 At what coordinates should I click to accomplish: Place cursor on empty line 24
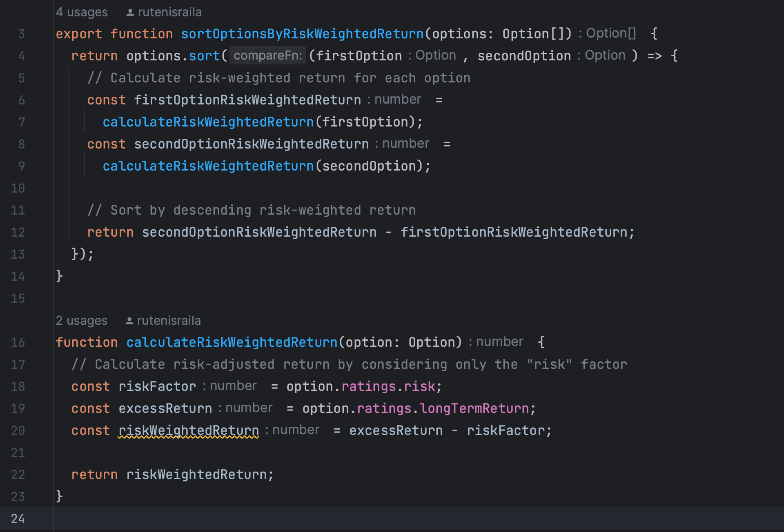[x=245, y=519]
